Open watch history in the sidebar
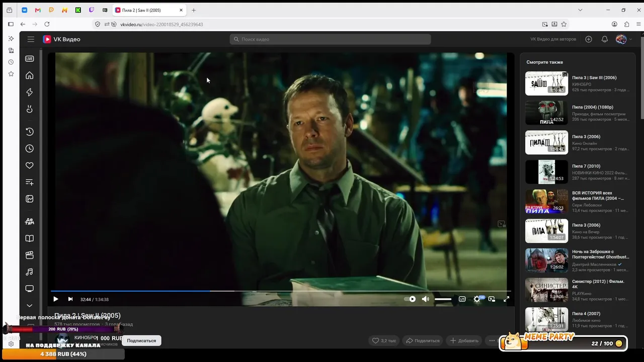 tap(30, 132)
